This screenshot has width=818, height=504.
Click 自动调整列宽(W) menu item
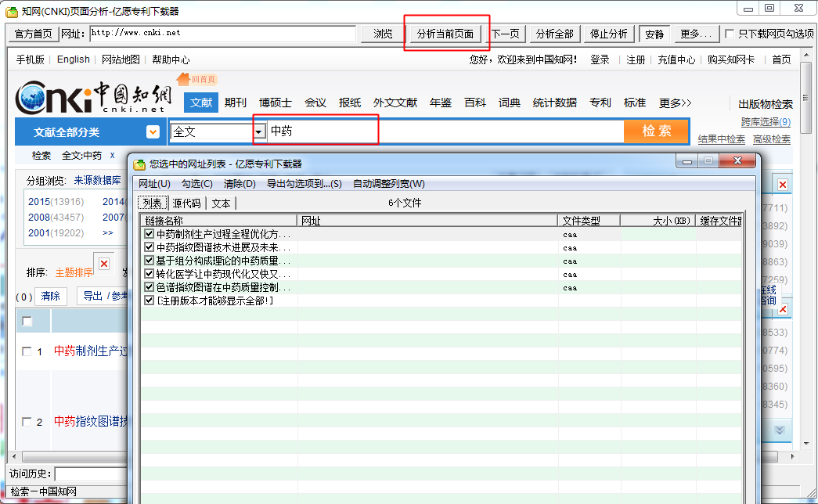389,184
